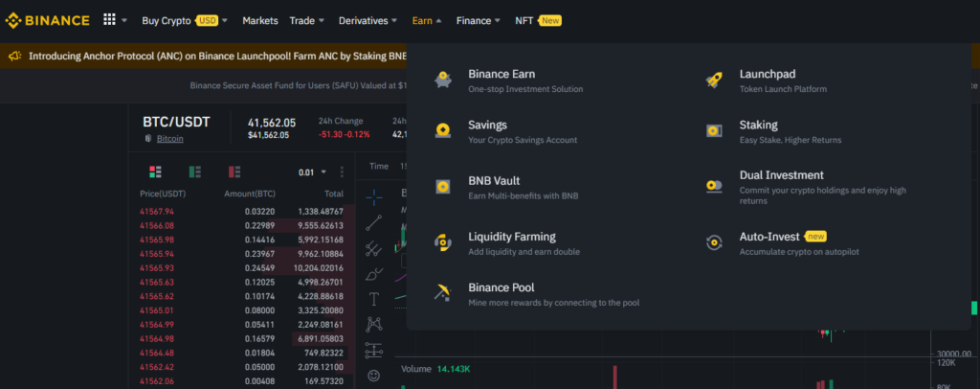Open the 0.01 price precision dropdown
980x389 pixels.
point(313,172)
